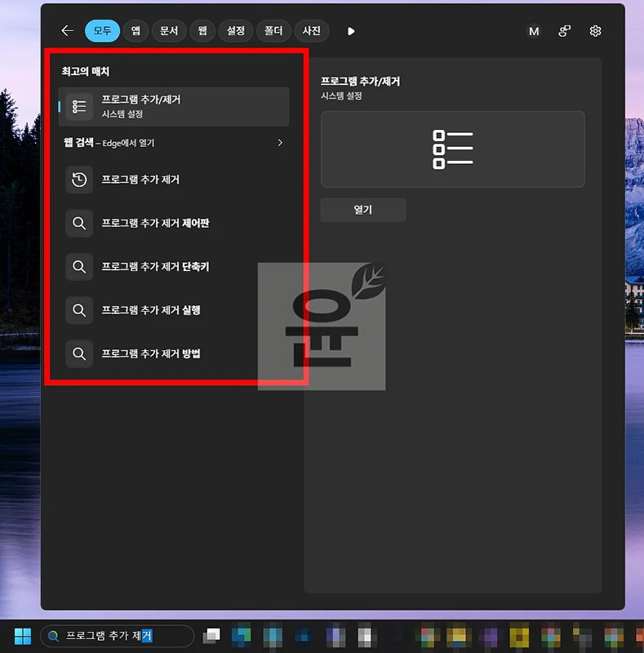644x653 pixels.
Task: Click magnifier icon beside 방법 suggestion
Action: (x=79, y=353)
